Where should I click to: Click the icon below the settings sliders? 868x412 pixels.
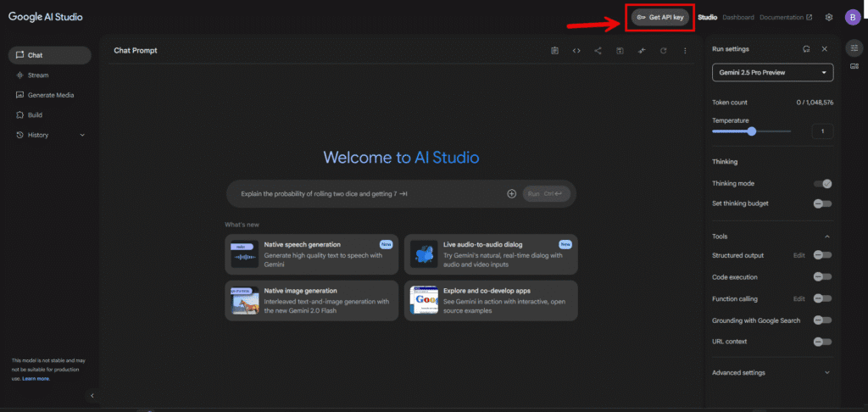coord(854,66)
